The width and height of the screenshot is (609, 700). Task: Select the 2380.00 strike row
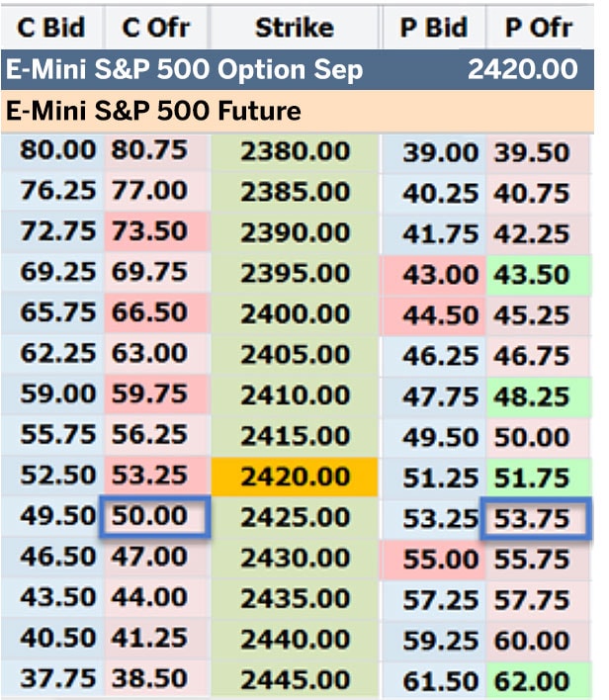tap(295, 152)
